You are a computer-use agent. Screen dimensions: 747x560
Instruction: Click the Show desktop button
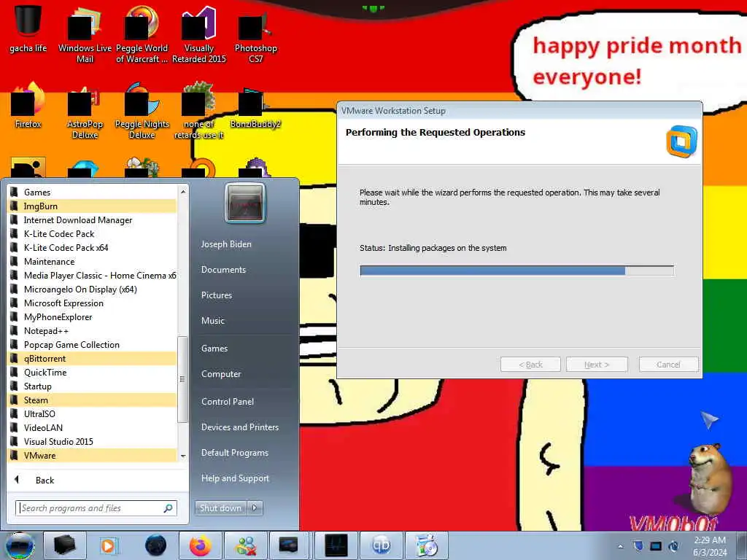click(x=741, y=545)
